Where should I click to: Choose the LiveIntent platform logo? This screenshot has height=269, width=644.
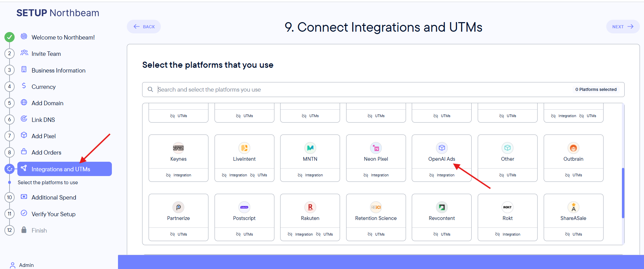(x=244, y=148)
